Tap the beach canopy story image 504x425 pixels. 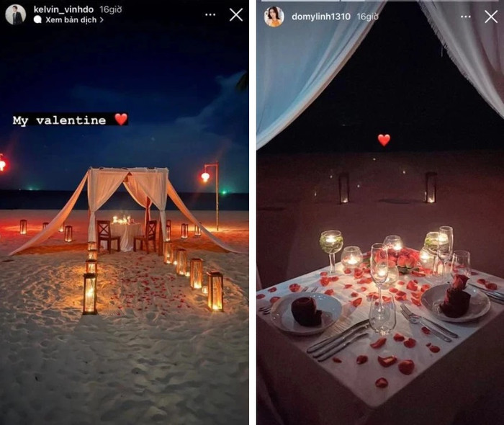pyautogui.click(x=124, y=225)
